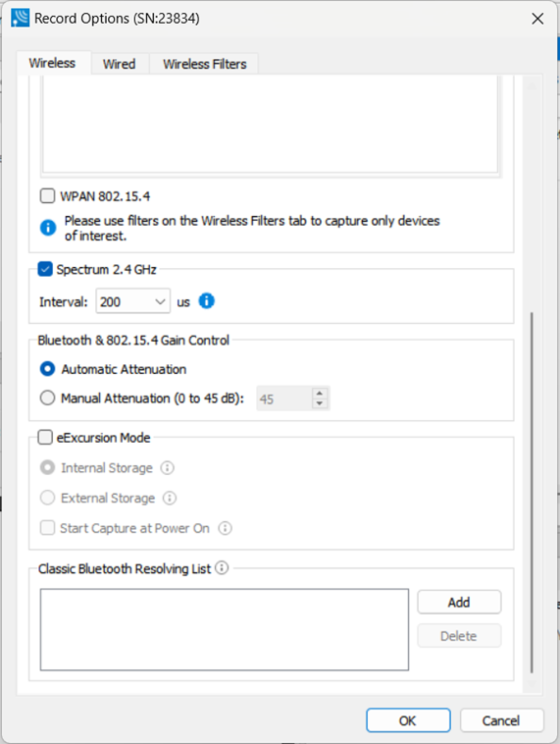Enable the eExcursion Mode checkbox
This screenshot has width=560, height=744.
pyautogui.click(x=45, y=437)
